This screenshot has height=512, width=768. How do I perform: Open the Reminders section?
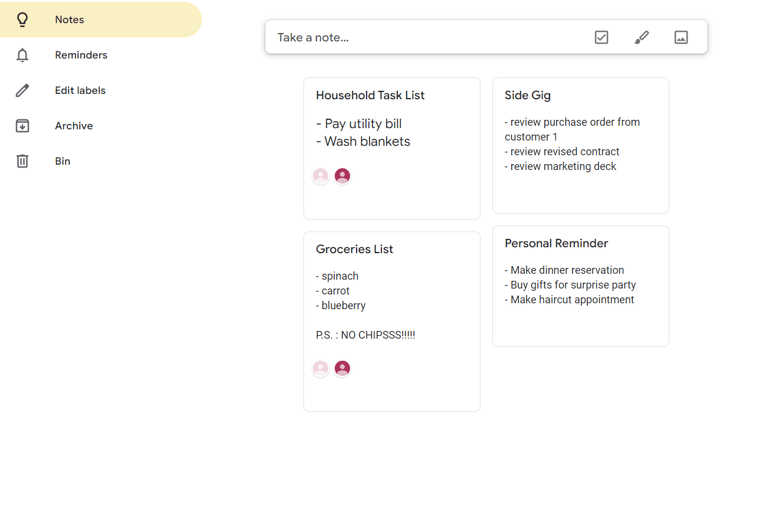click(81, 55)
